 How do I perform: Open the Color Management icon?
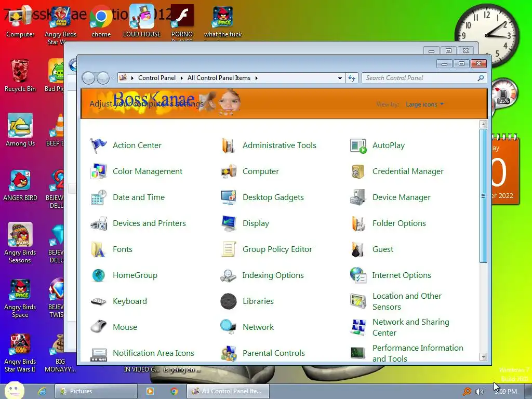(x=98, y=171)
